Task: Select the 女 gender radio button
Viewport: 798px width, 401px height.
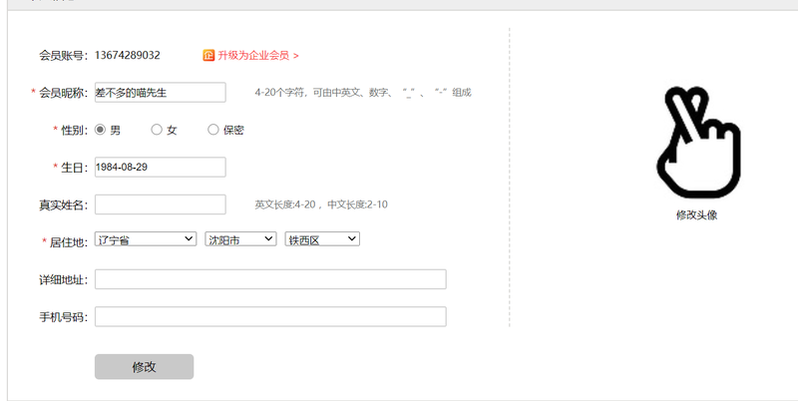Action: [x=156, y=130]
